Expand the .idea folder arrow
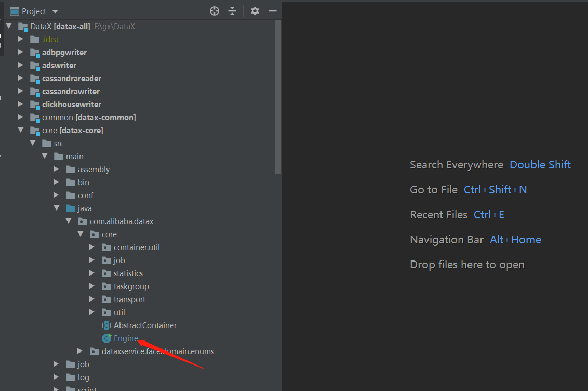Screen dimensions: 588x391 20,39
